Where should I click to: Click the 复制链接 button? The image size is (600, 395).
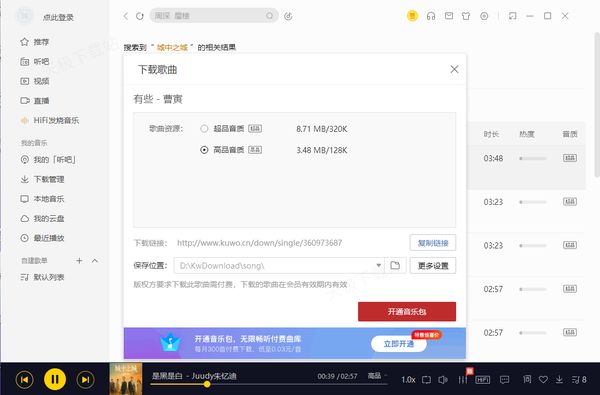coord(433,243)
